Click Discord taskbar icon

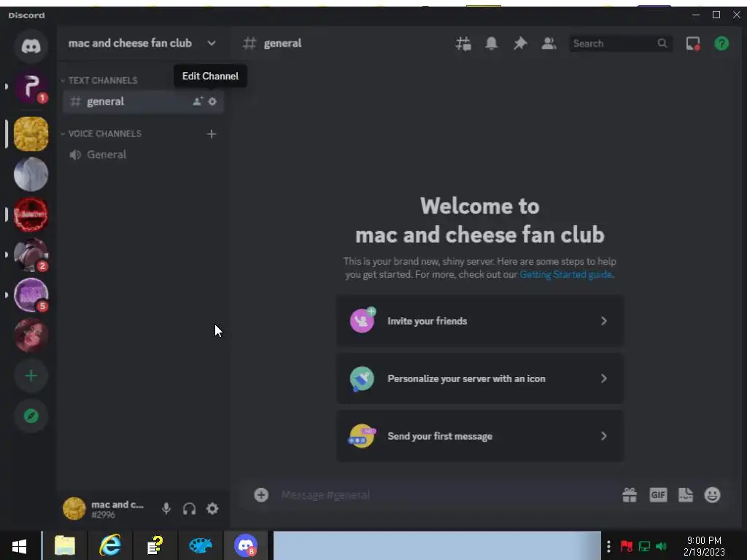pyautogui.click(x=246, y=546)
